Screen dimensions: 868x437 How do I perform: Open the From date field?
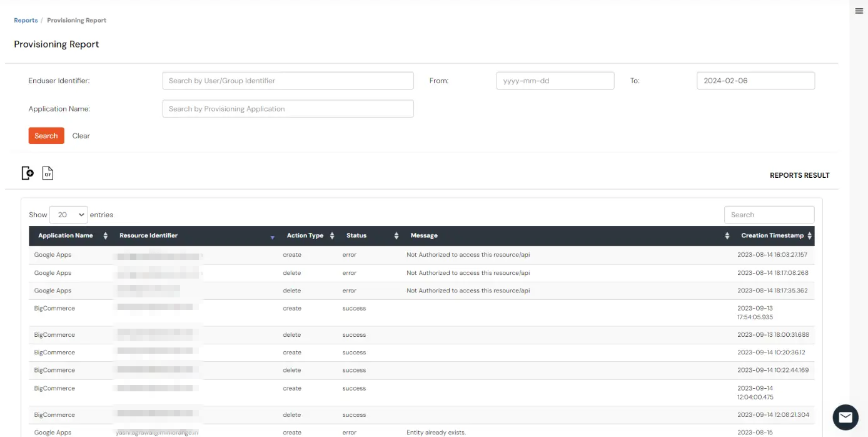[554, 80]
